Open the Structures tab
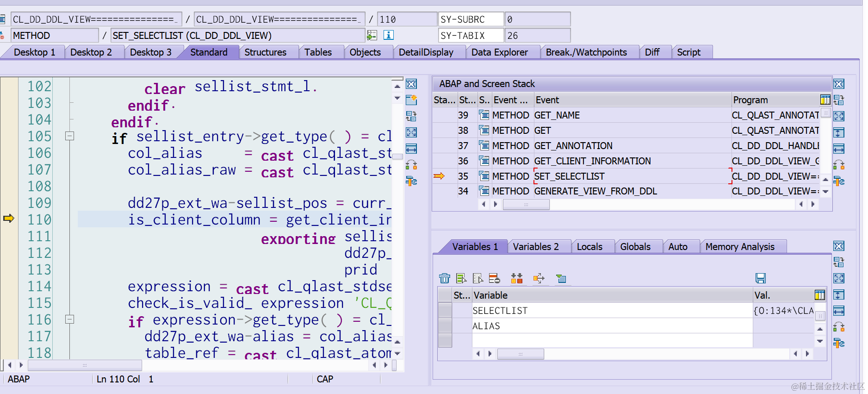The width and height of the screenshot is (868, 394). pyautogui.click(x=266, y=52)
